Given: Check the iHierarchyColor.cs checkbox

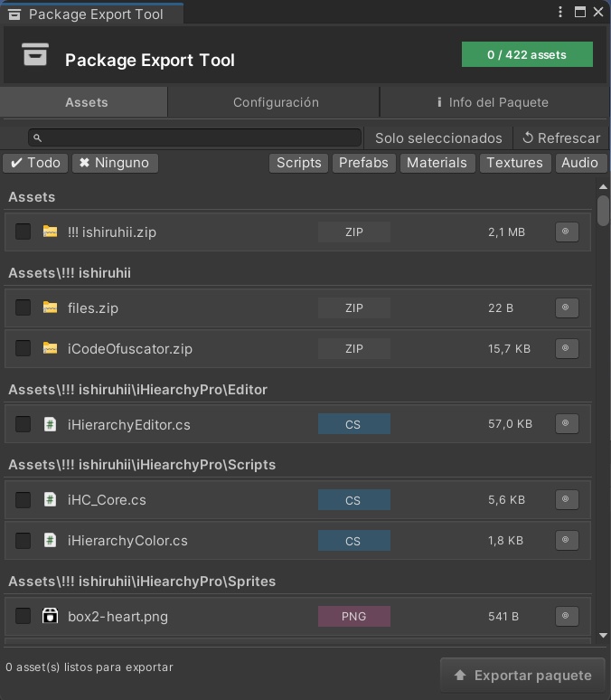Looking at the screenshot, I should 23,541.
